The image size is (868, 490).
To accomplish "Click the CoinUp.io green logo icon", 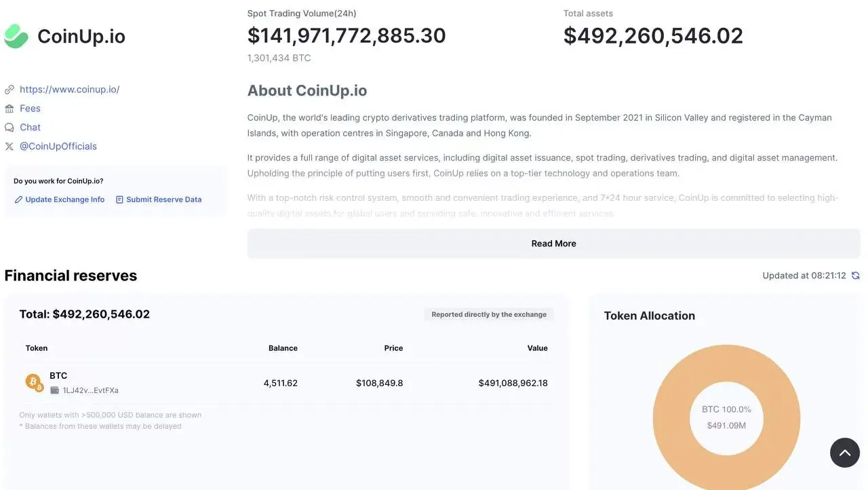I will (x=16, y=36).
